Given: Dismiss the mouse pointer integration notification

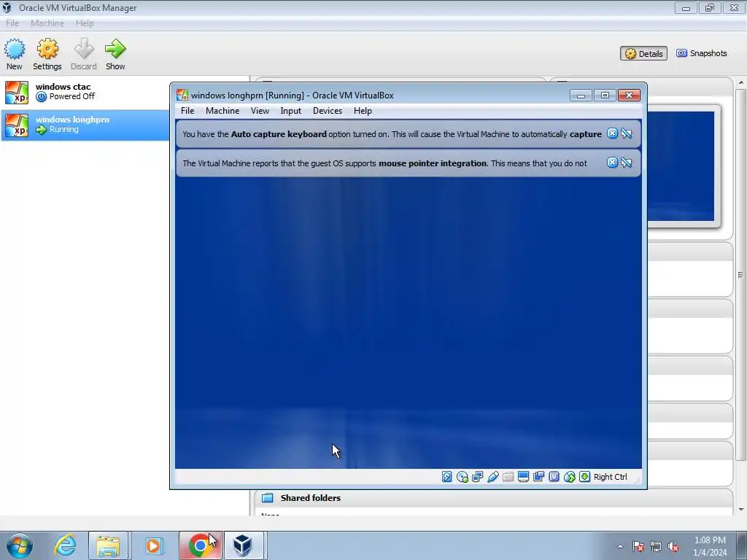Looking at the screenshot, I should (612, 163).
